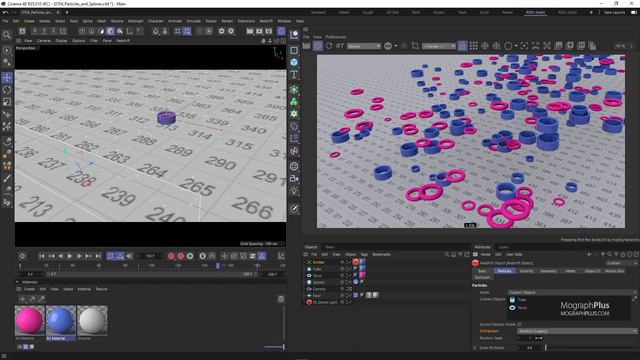Image resolution: width=640 pixels, height=360 pixels.
Task: Toggle the Source Objects Visible checkbox
Action: click(x=519, y=324)
